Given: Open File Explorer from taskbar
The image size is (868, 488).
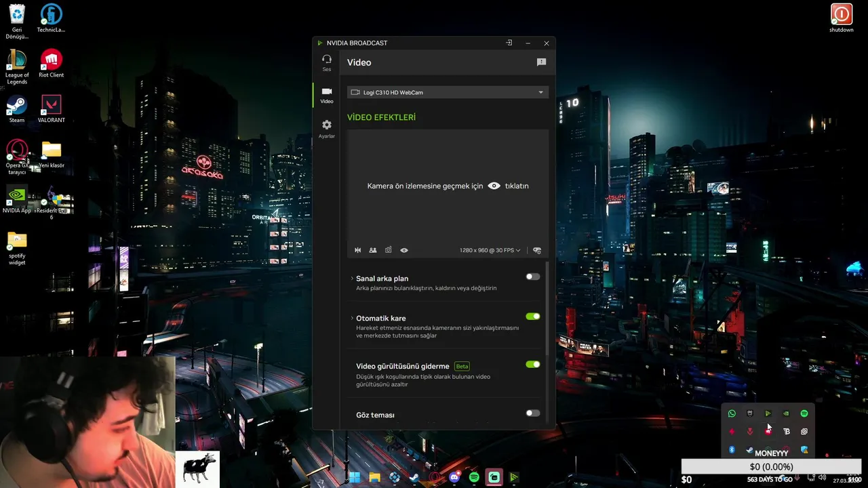Looking at the screenshot, I should (374, 477).
